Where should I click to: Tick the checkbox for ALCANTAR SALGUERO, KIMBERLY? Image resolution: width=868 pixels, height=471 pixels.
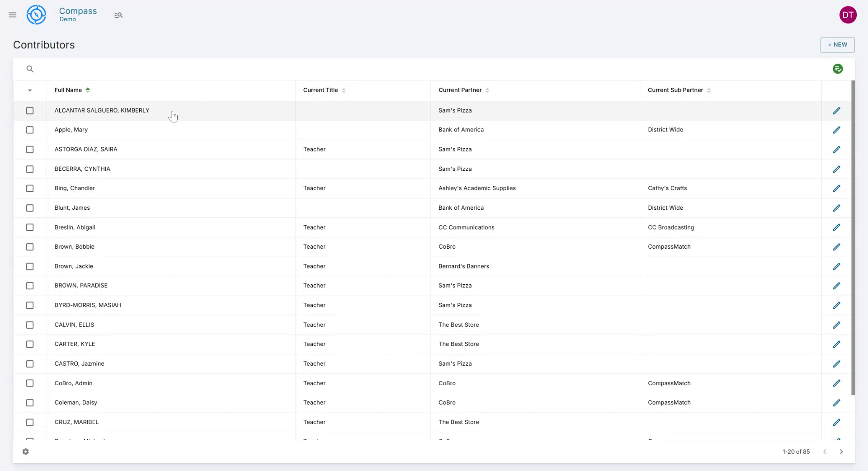pyautogui.click(x=30, y=110)
